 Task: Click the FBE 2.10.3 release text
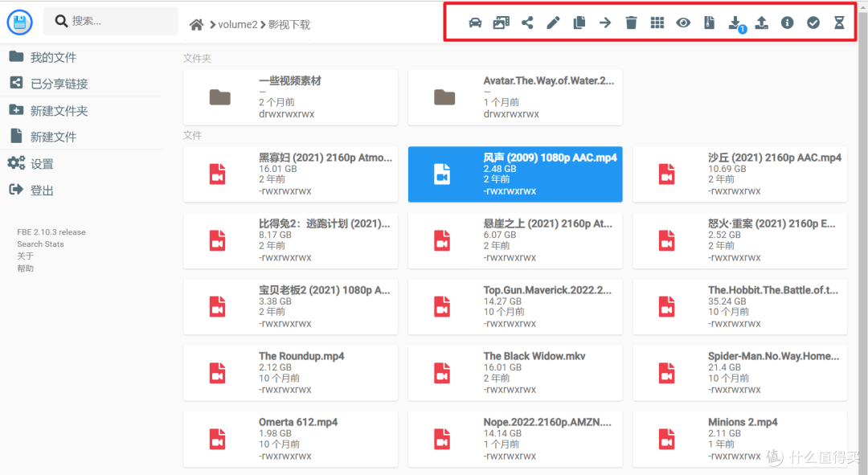(51, 232)
